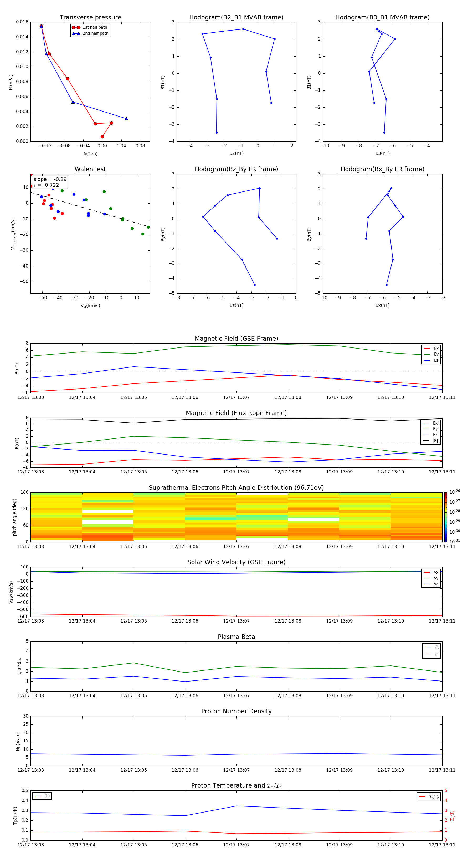Click the 'Solar Wind Velocity (GSE Frame)' title
This screenshot has height=868, width=473.
pyautogui.click(x=236, y=562)
